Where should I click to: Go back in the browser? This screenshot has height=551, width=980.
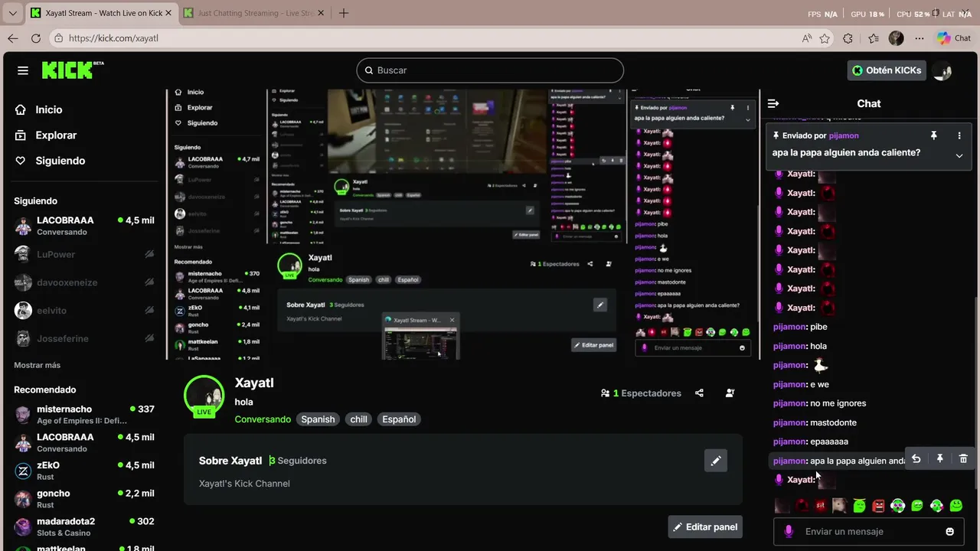click(x=12, y=38)
